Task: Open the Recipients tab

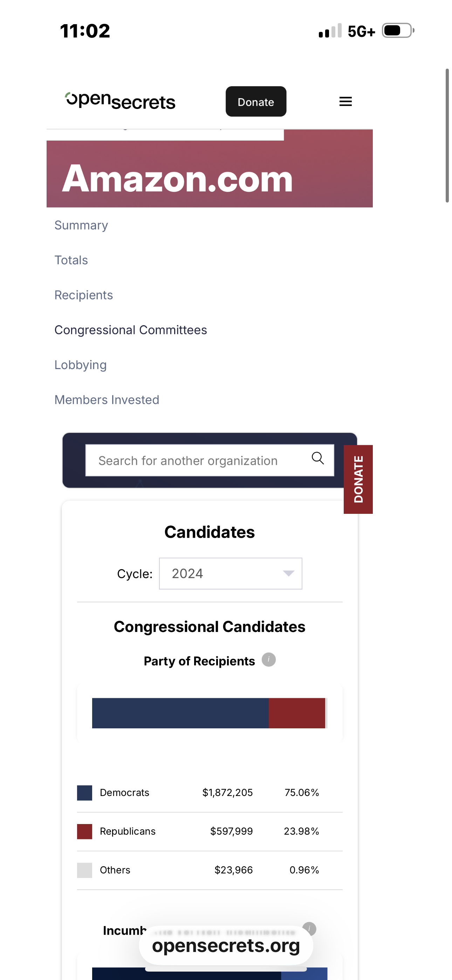Action: (x=84, y=295)
